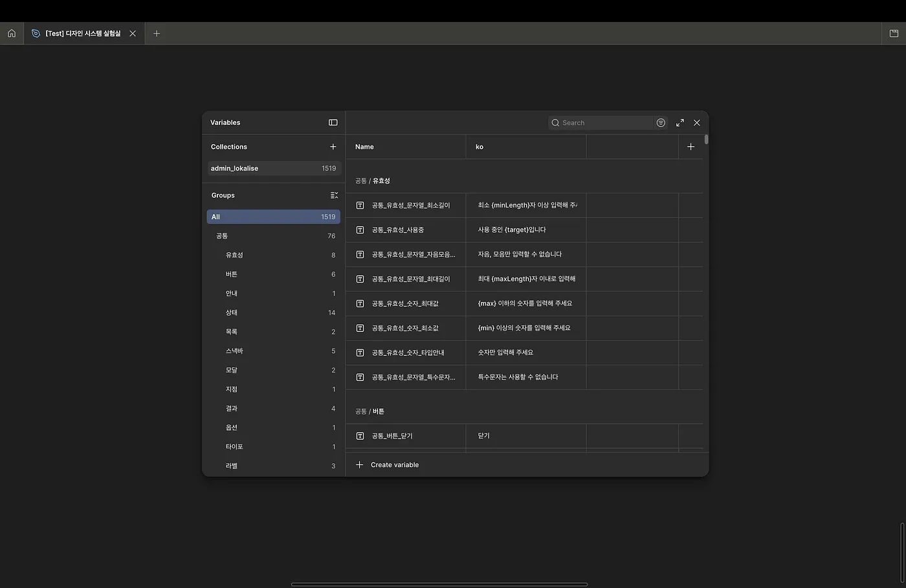Select variable name 공통_유효성_문자열_최대길이

pos(411,279)
